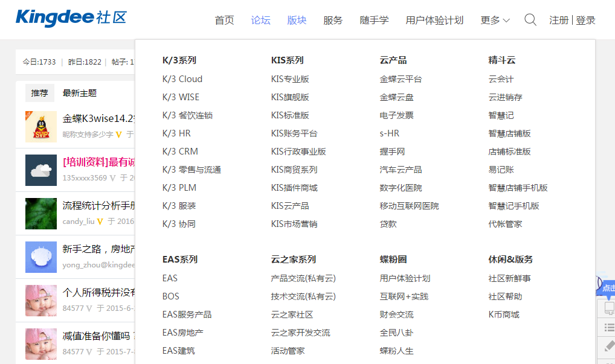Image resolution: width=615 pixels, height=364 pixels.
Task: Open the 智慧记 board
Action: point(501,115)
